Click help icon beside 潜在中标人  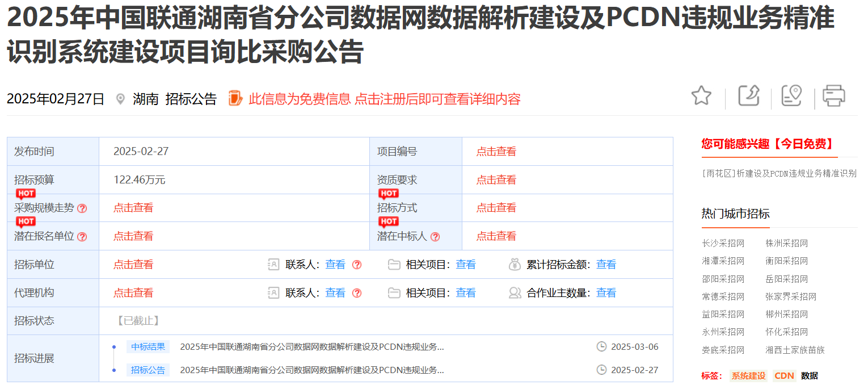point(435,237)
